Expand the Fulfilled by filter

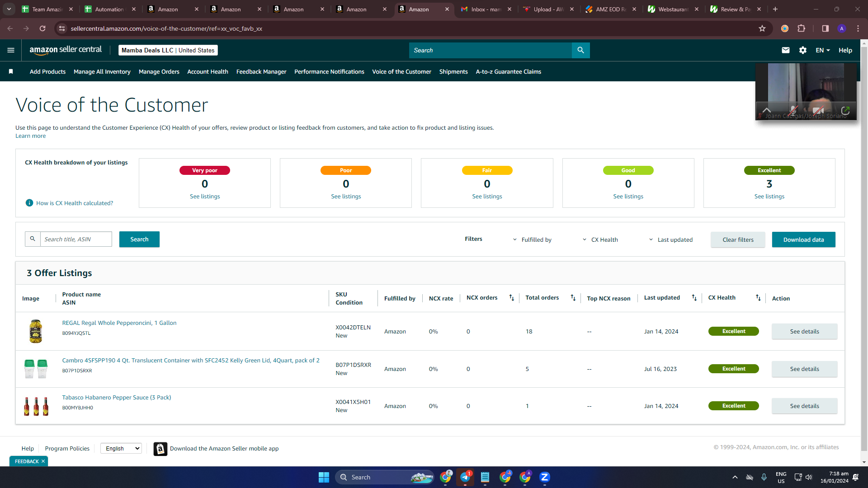(532, 239)
